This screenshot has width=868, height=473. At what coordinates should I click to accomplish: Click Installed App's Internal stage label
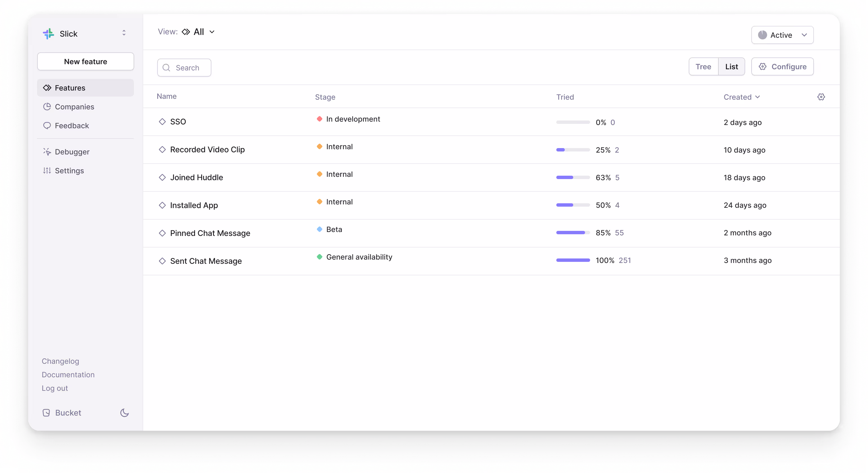(339, 202)
